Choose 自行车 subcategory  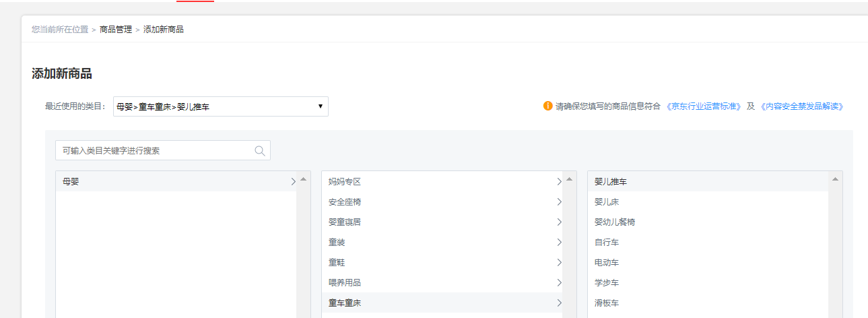point(708,242)
